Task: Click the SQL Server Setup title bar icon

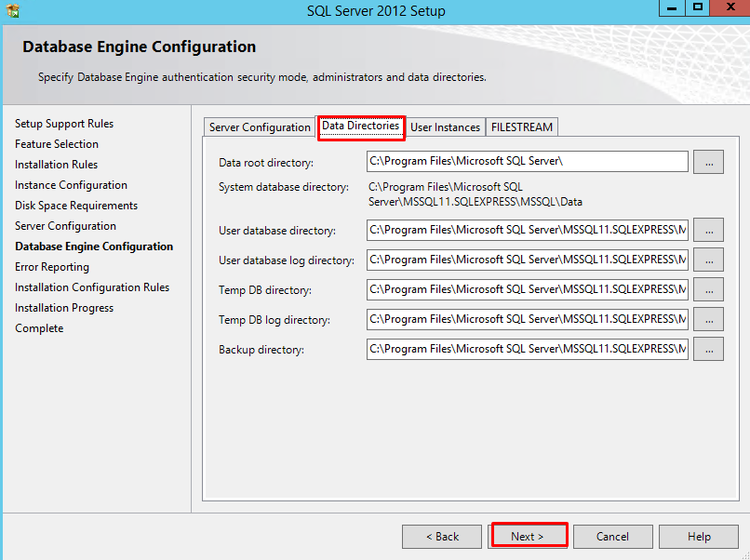Action: pos(13,10)
